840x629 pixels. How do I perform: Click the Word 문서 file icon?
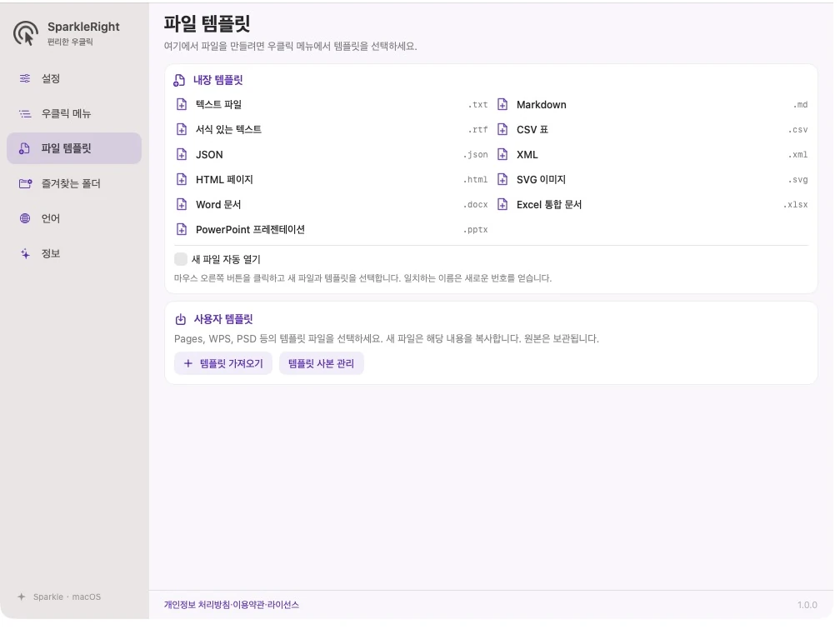[182, 205]
